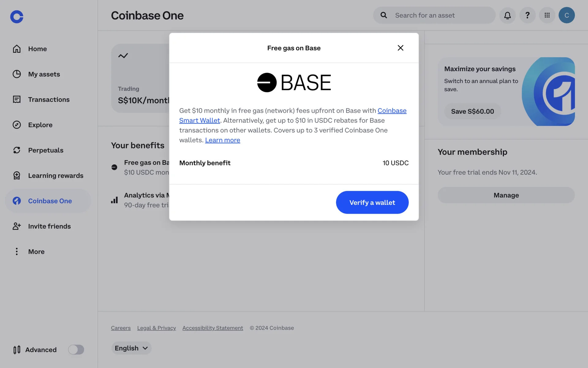The height and width of the screenshot is (368, 588).
Task: Enable the Advanced trading toggle
Action: click(x=76, y=350)
